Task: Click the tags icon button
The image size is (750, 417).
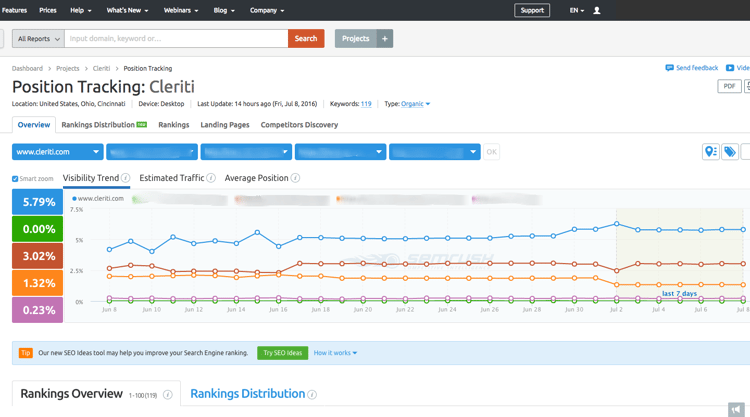Action: click(730, 152)
